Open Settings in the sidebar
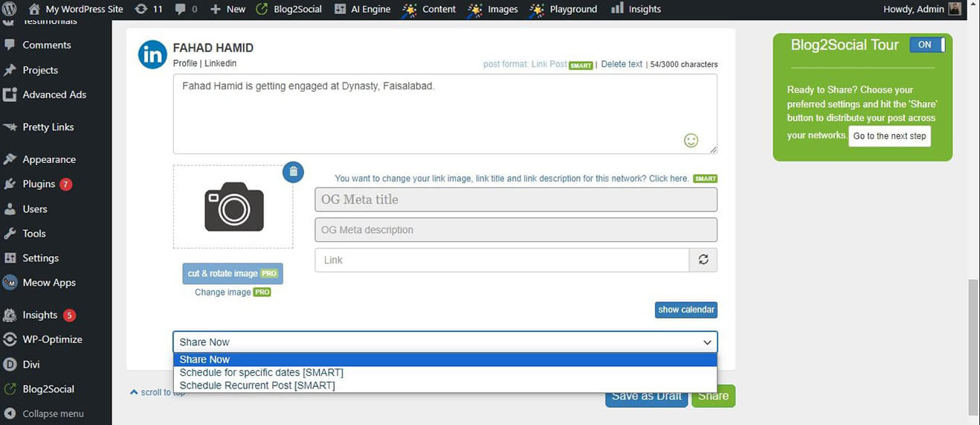The image size is (980, 425). click(x=40, y=258)
